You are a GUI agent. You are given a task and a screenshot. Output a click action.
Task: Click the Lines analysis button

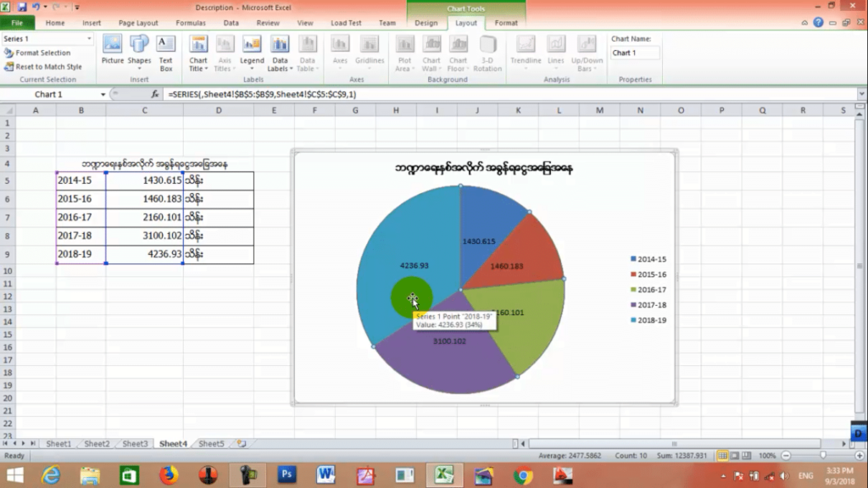coord(556,53)
